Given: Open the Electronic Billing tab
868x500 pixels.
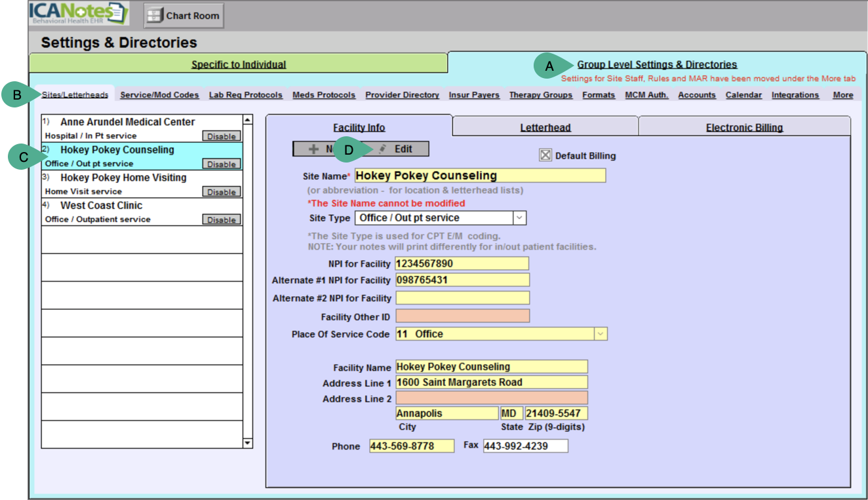Looking at the screenshot, I should pyautogui.click(x=744, y=128).
